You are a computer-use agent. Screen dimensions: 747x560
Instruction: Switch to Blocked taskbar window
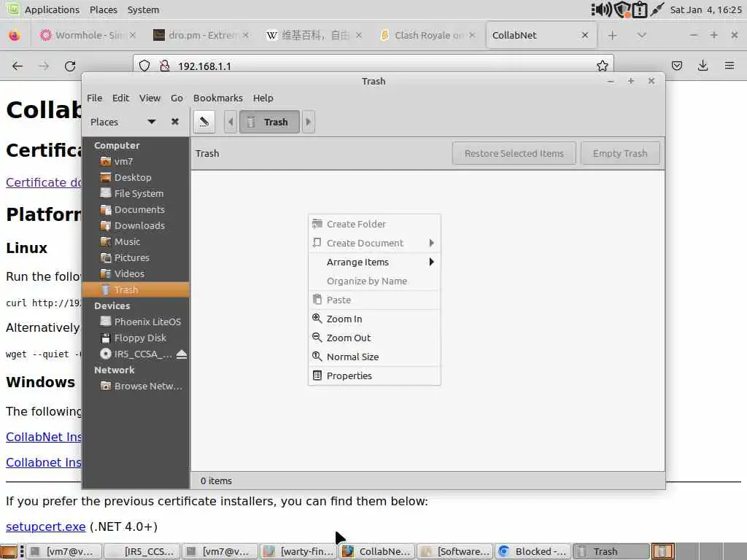533,551
